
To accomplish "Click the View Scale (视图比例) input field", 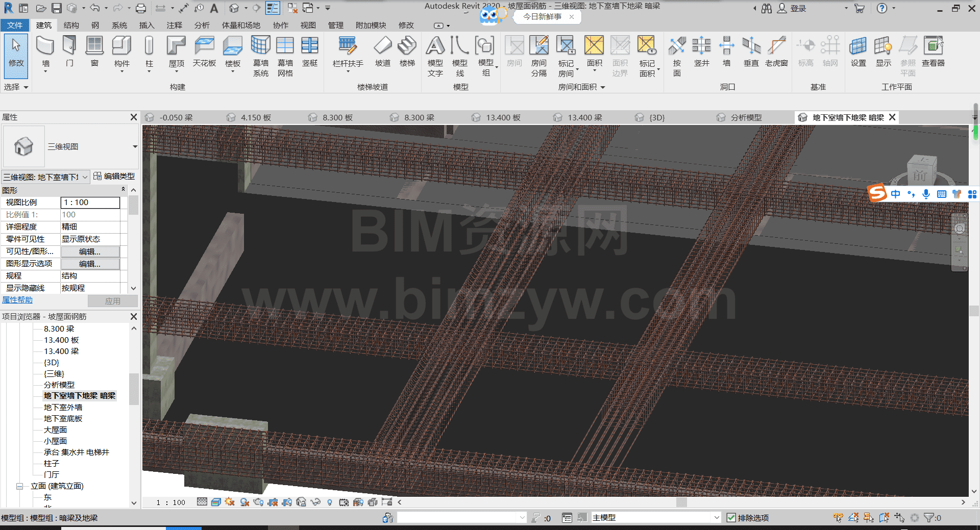I will (90, 203).
